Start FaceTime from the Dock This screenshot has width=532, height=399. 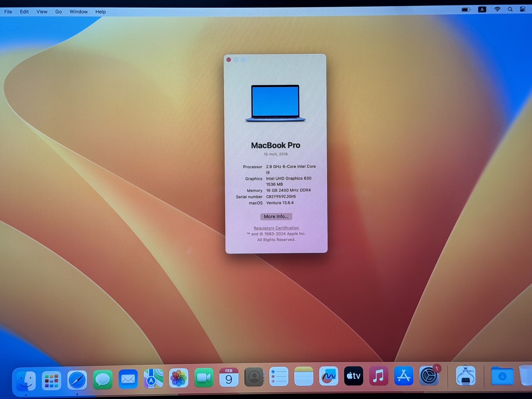(204, 377)
